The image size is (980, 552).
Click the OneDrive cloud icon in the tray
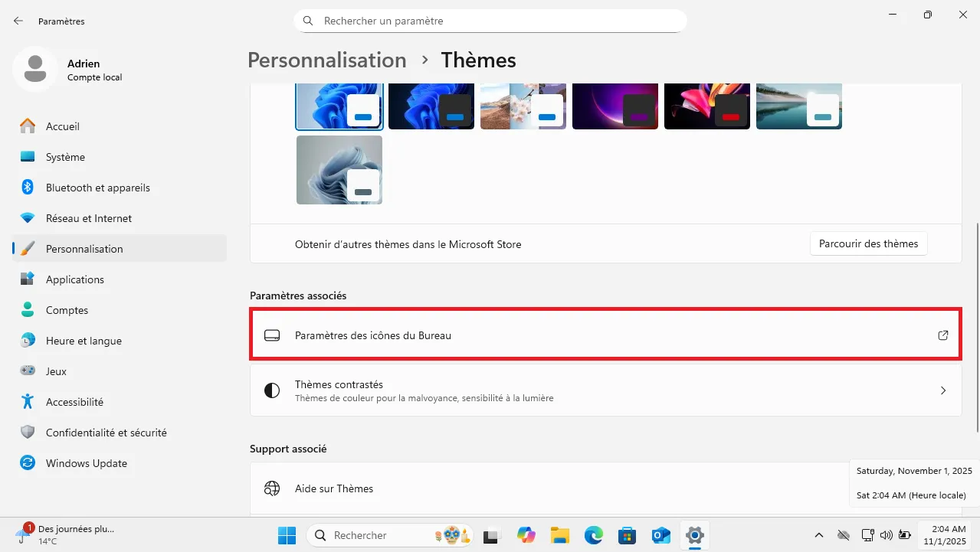[x=844, y=535]
